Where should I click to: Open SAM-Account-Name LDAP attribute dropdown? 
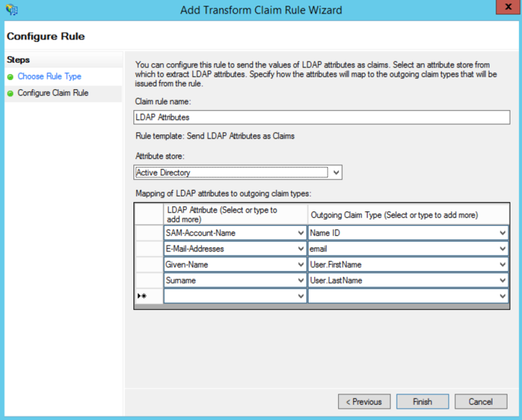300,233
